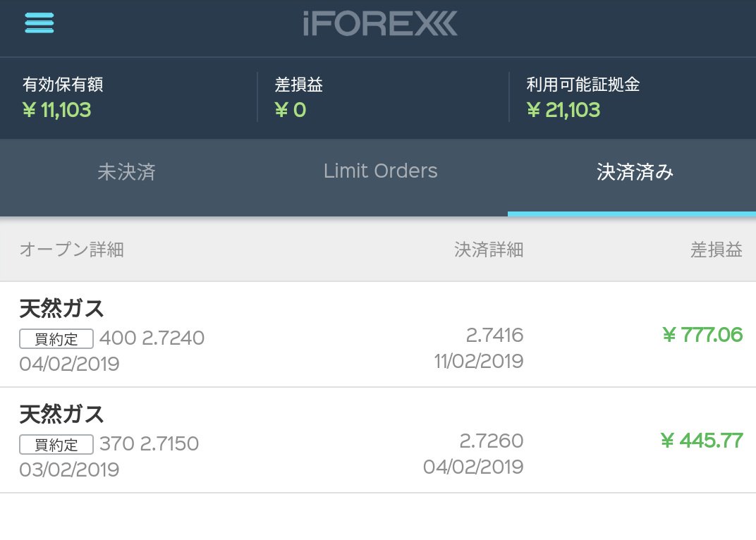Tap the iFOREX logo

[380, 24]
